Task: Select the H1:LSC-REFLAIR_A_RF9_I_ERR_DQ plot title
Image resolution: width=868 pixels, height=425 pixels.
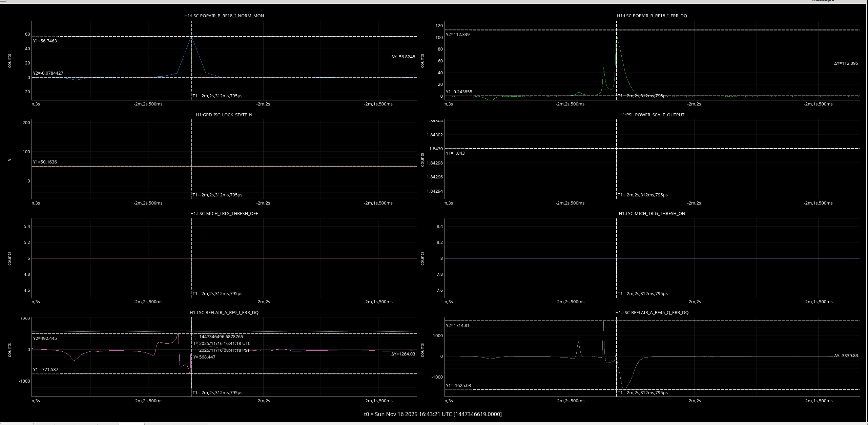Action: [x=224, y=312]
